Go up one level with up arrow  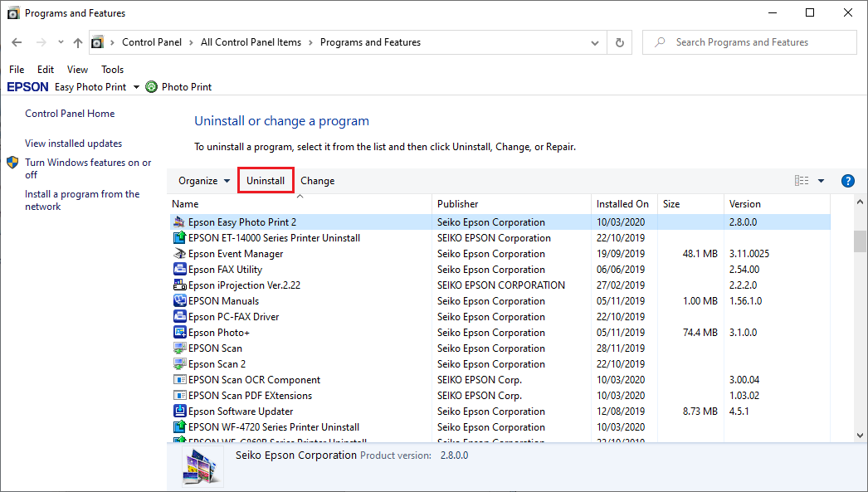77,42
